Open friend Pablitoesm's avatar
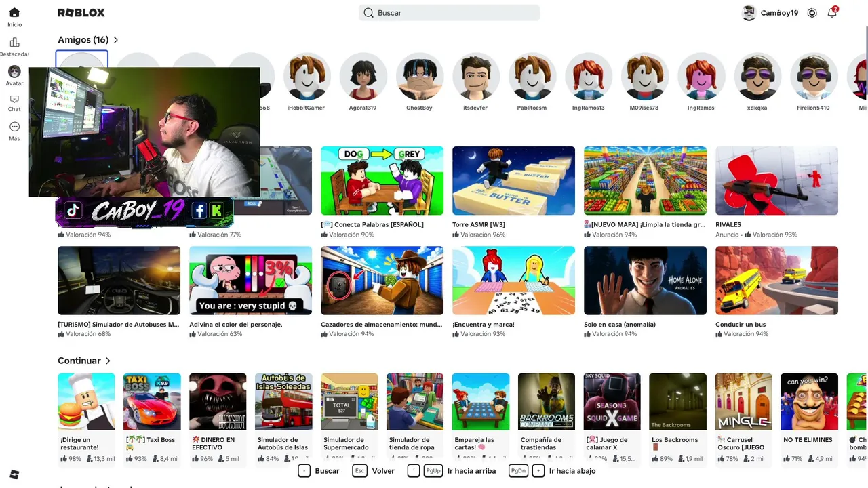868x488 pixels. 532,76
